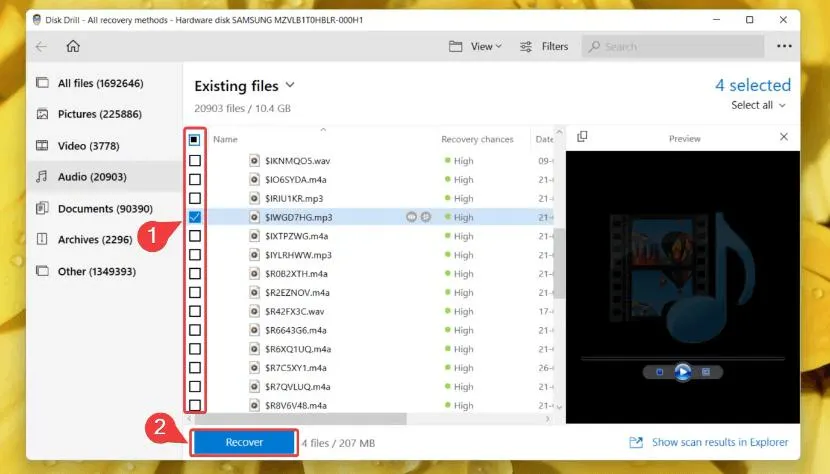This screenshot has width=830, height=474.
Task: Sort by the Recovery chances column header
Action: 477,139
